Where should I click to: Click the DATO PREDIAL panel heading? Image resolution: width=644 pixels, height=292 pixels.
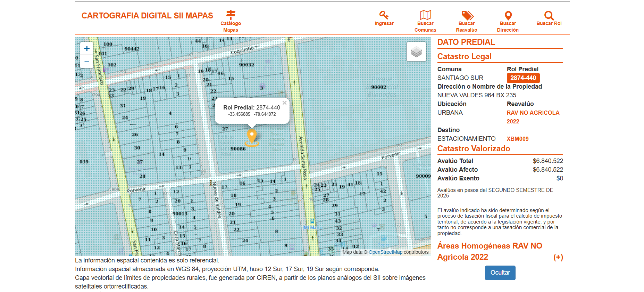pyautogui.click(x=466, y=42)
